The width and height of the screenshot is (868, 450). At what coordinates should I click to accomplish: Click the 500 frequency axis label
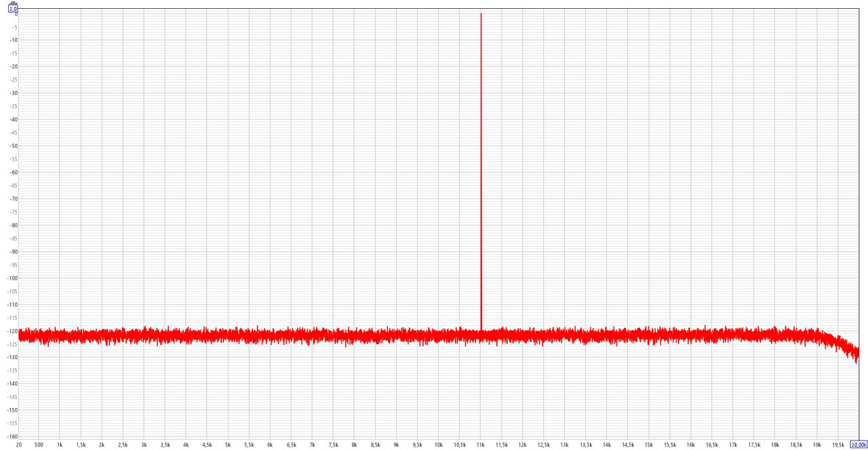[x=39, y=445]
